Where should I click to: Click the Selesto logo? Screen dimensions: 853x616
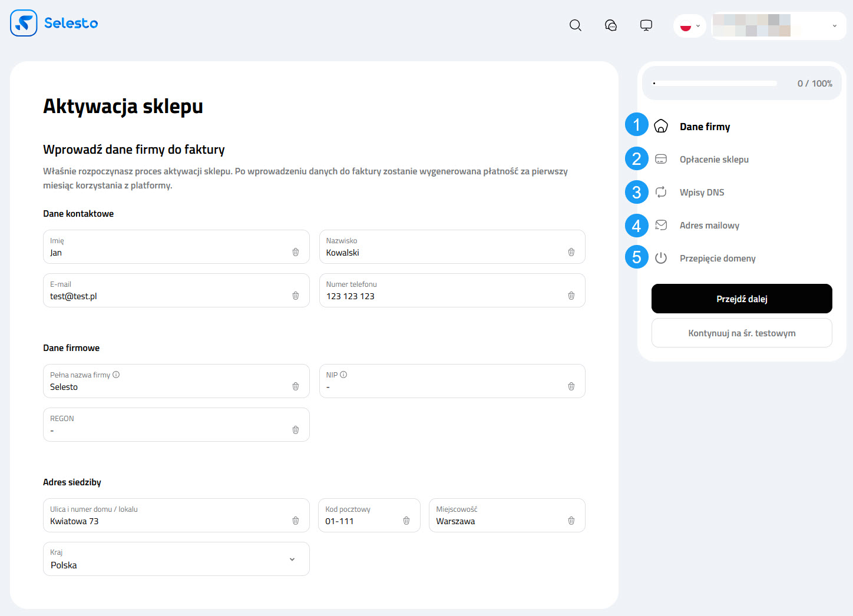click(x=54, y=23)
